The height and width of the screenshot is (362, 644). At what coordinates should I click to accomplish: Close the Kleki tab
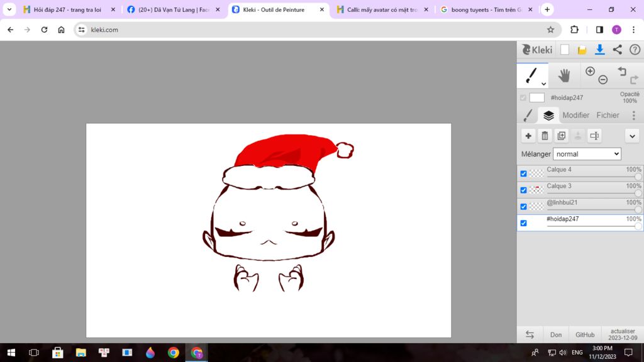pos(322,9)
